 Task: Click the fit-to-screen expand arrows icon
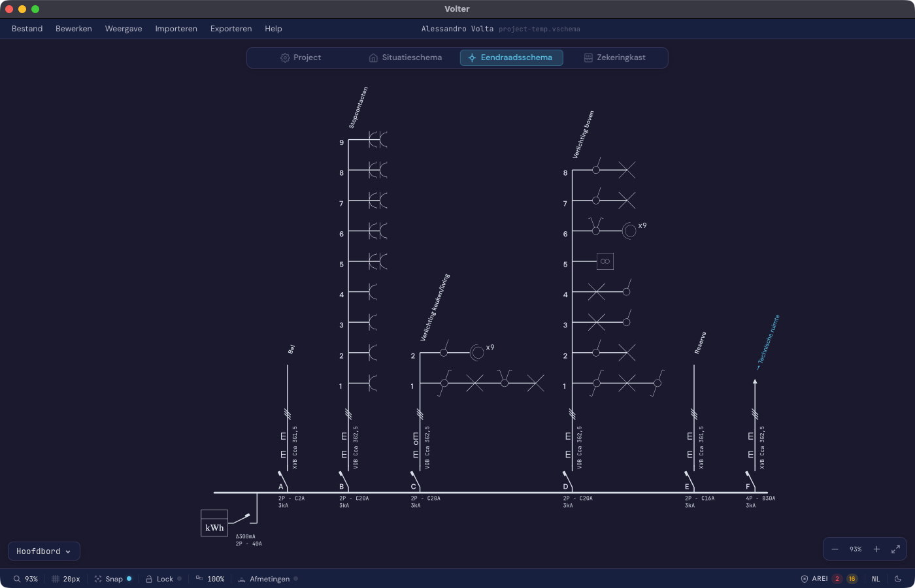point(895,549)
